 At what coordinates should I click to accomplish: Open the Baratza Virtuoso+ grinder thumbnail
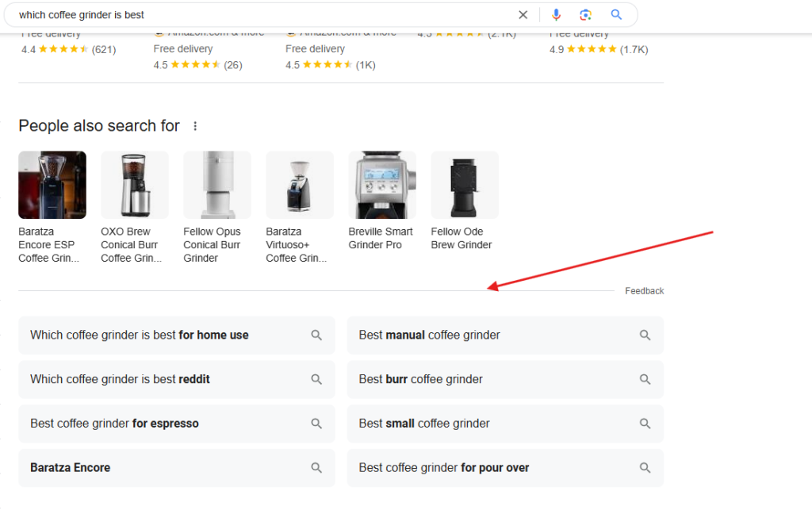tap(300, 185)
